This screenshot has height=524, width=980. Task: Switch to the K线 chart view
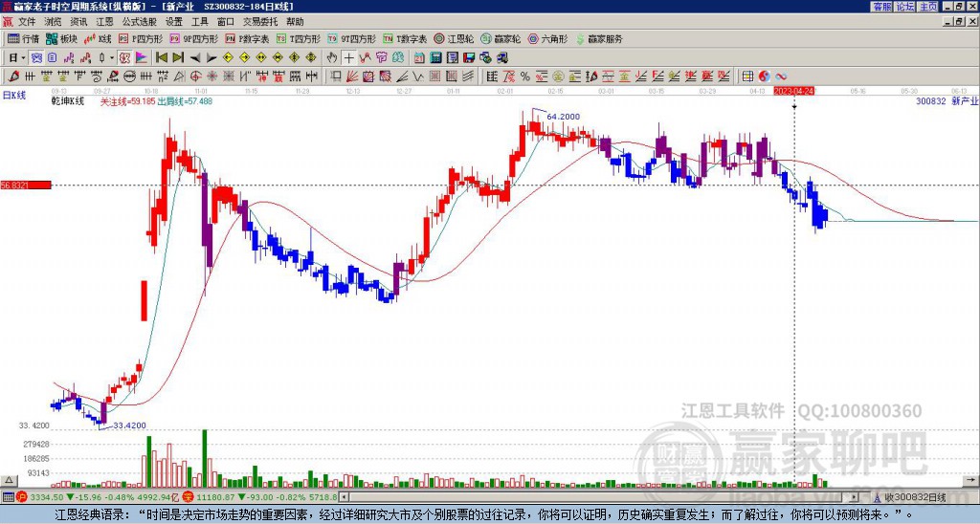tap(98, 38)
